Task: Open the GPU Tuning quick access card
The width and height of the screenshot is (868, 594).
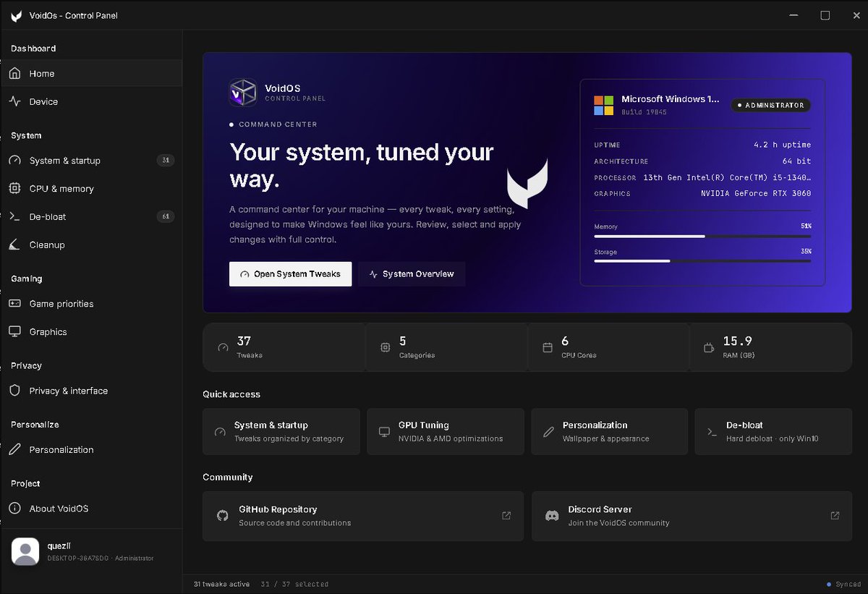Action: pyautogui.click(x=446, y=431)
